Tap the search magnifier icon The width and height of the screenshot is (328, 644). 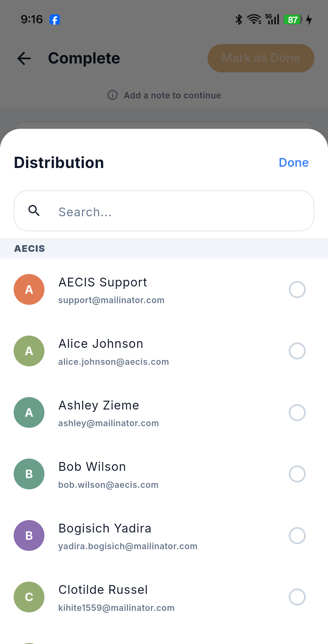[x=34, y=211]
